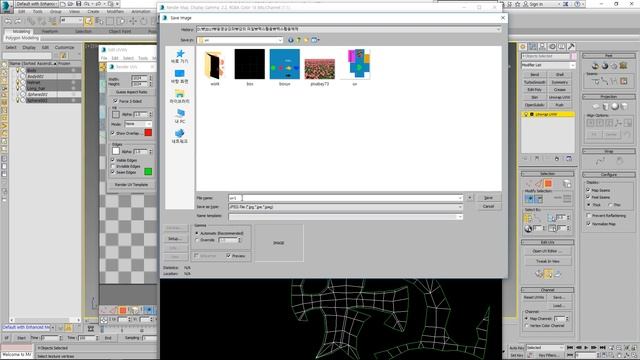Choose Box Map in Projection rollout
Screen dimensions: 640x360
(x=624, y=107)
